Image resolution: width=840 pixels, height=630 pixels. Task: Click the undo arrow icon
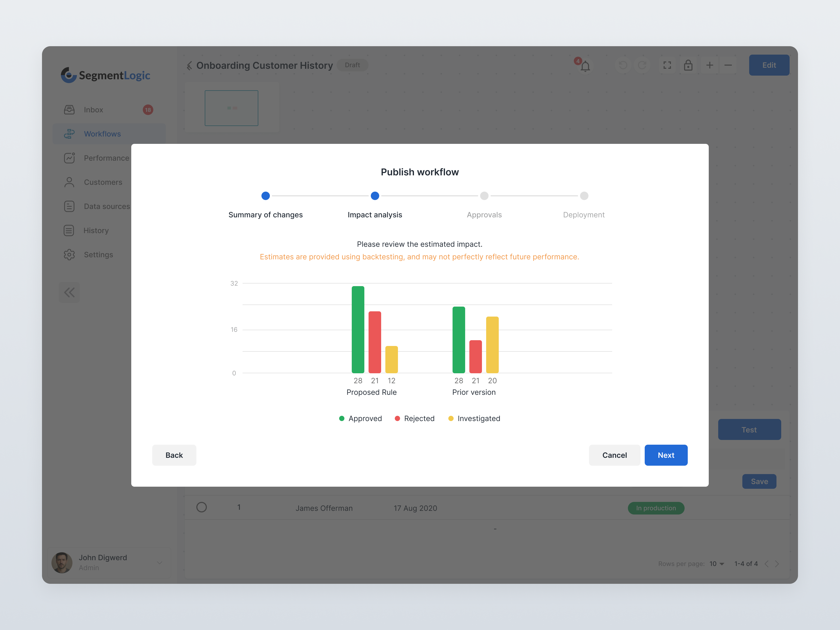(x=623, y=65)
